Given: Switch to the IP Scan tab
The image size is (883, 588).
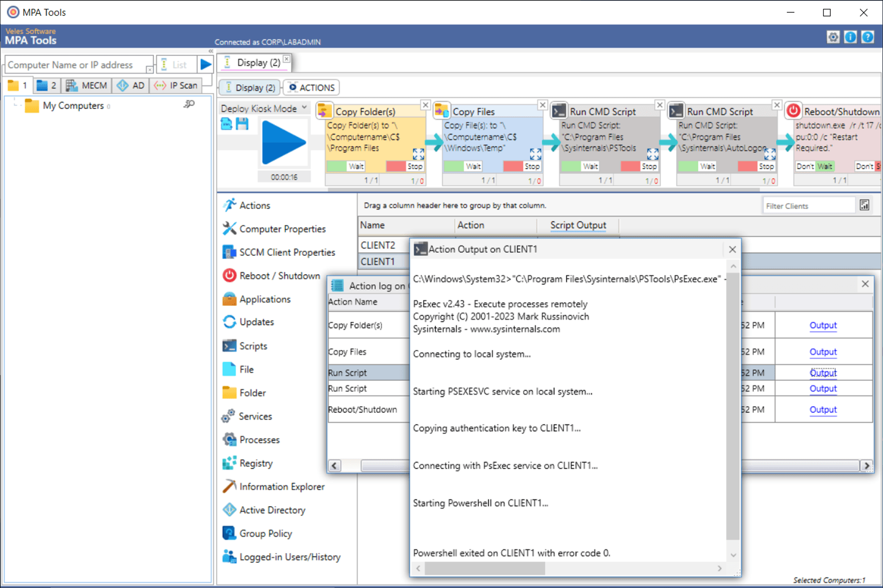Looking at the screenshot, I should pyautogui.click(x=176, y=86).
